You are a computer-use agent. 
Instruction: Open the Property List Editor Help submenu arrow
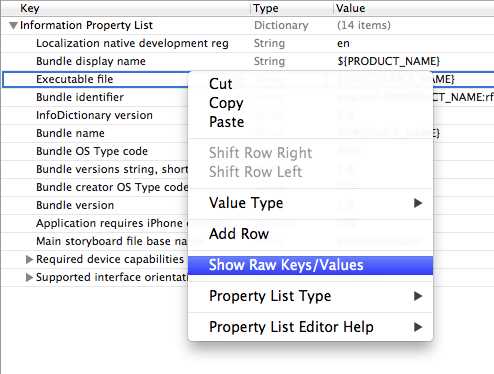pyautogui.click(x=418, y=327)
